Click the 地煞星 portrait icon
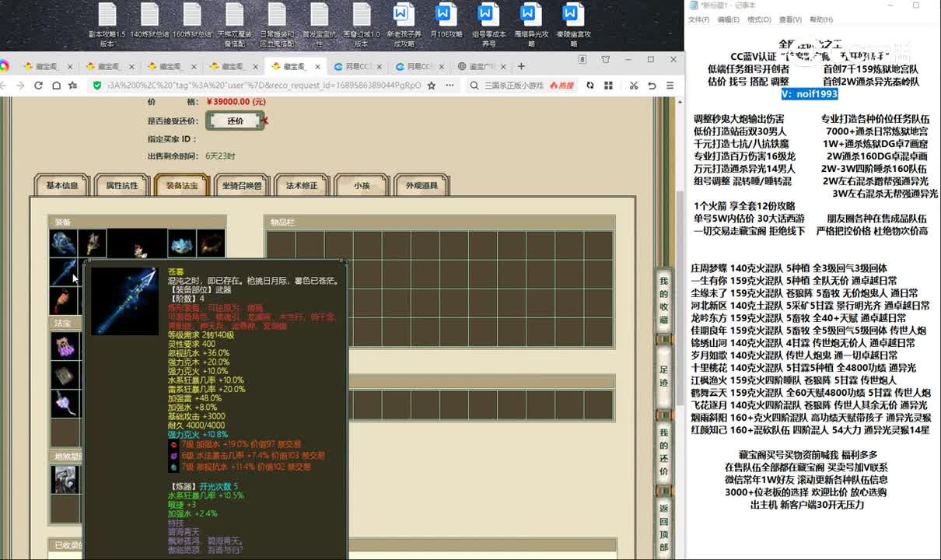This screenshot has height=560, width=941. [65, 478]
